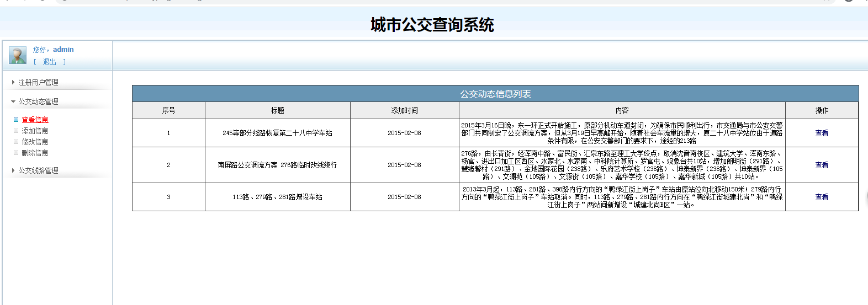This screenshot has width=868, height=305.
Task: Click the arrow beside 注册用户管理
Action: (13, 82)
